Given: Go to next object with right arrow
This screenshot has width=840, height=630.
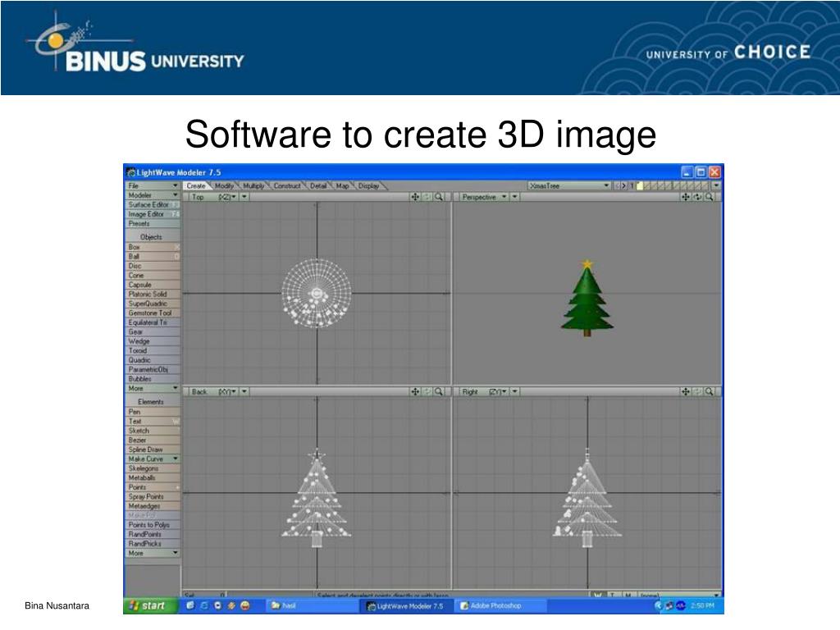Looking at the screenshot, I should [x=623, y=186].
